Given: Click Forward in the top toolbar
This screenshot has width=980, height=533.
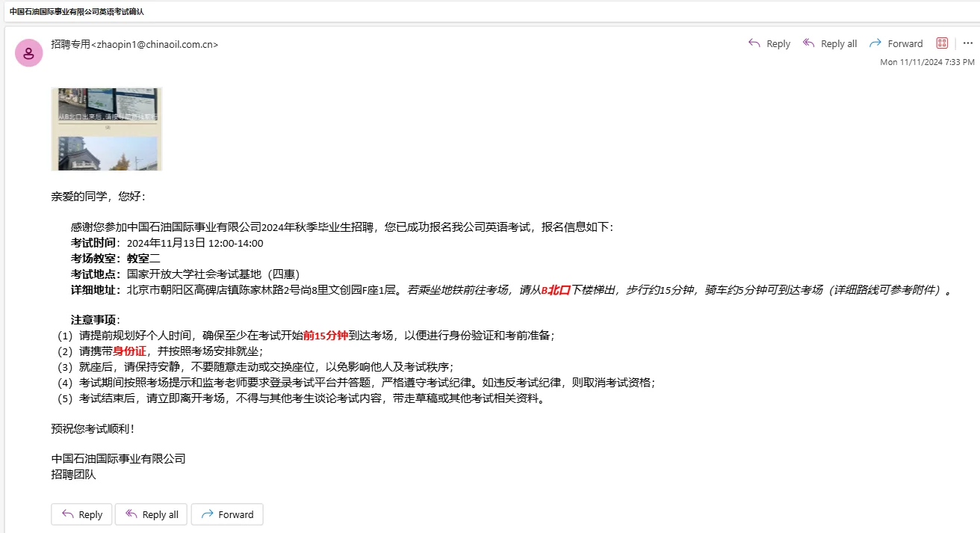Looking at the screenshot, I should click(x=896, y=43).
